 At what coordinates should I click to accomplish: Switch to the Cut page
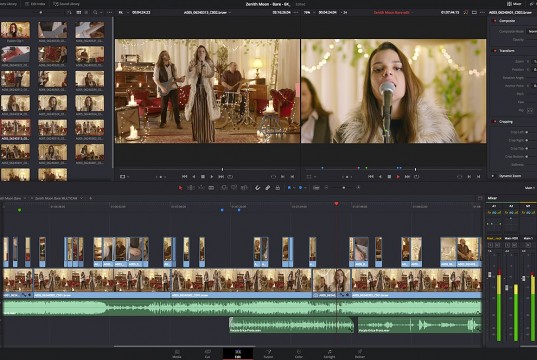point(207,354)
